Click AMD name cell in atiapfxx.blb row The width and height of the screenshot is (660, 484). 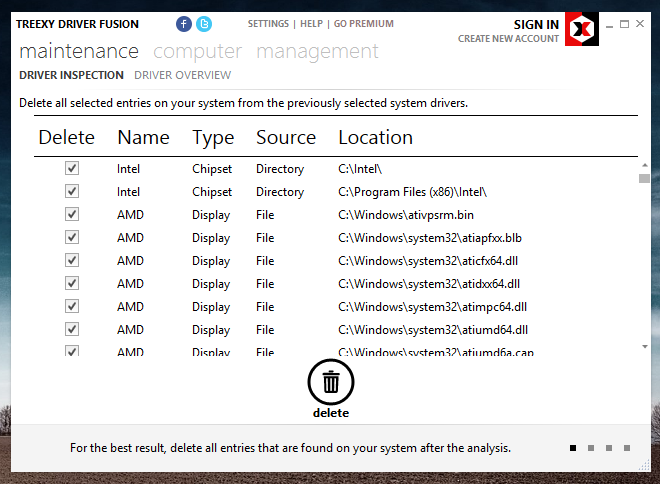130,238
